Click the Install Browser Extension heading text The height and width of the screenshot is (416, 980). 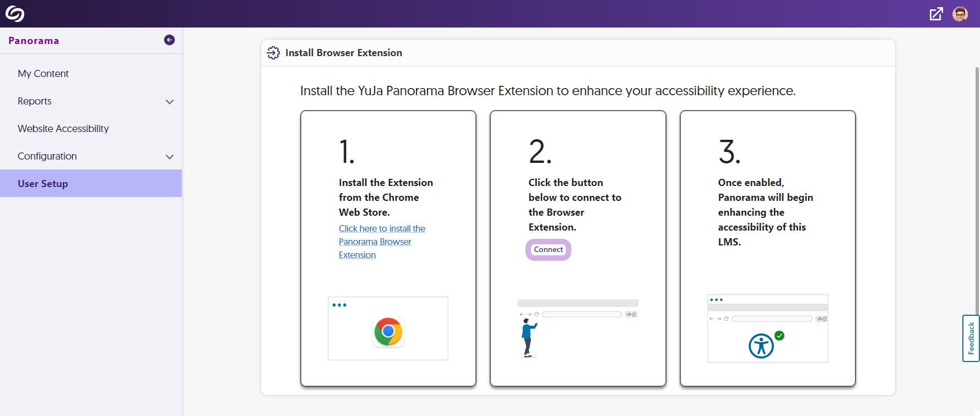344,53
